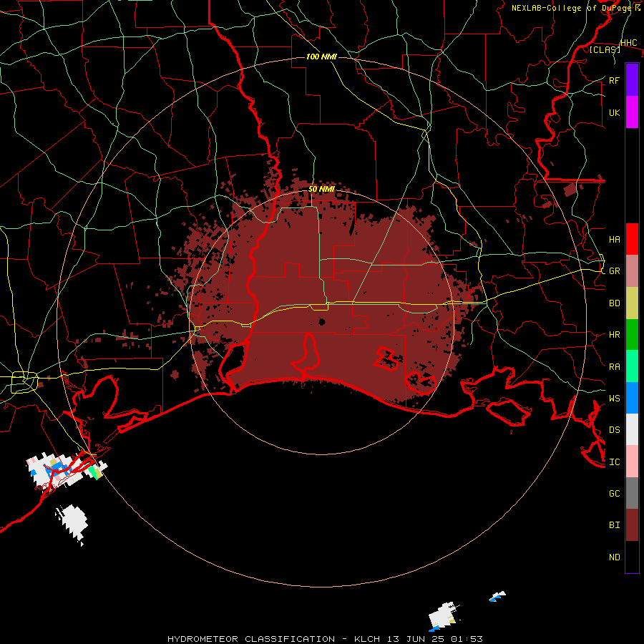
Task: Click the HA legend label
Action: 615,240
